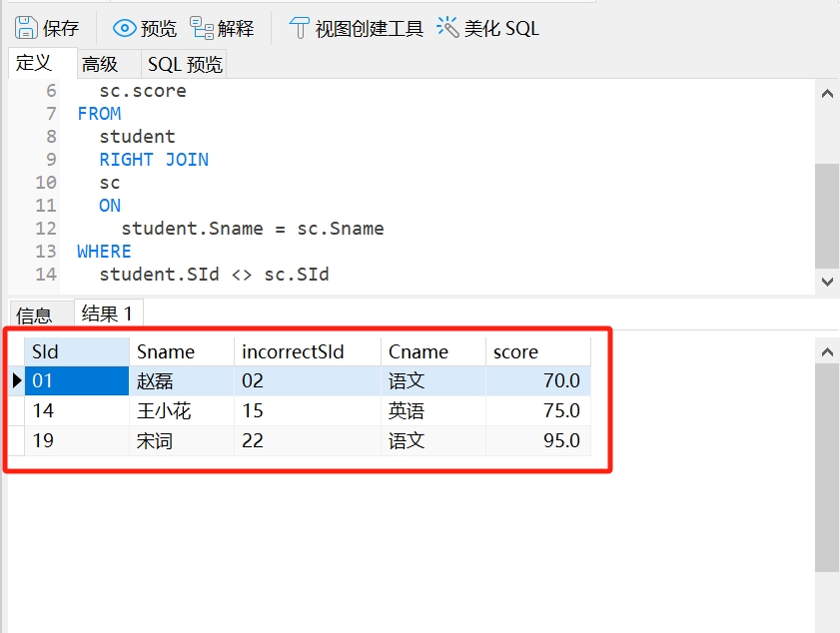The image size is (840, 633).
Task: Open the SQL 预览 tab
Action: 185,65
